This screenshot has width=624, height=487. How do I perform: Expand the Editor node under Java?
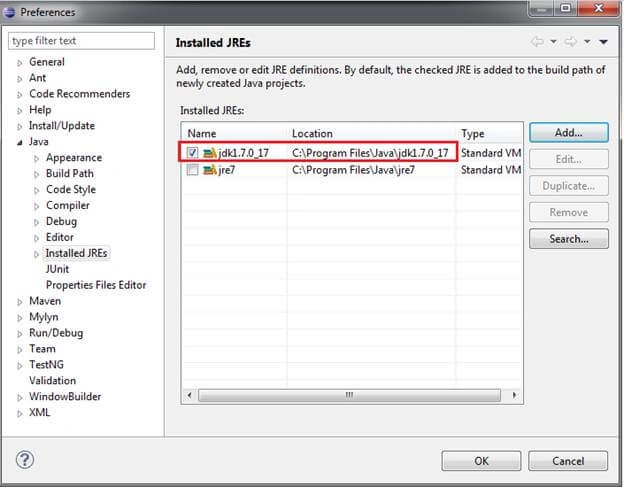tap(36, 238)
